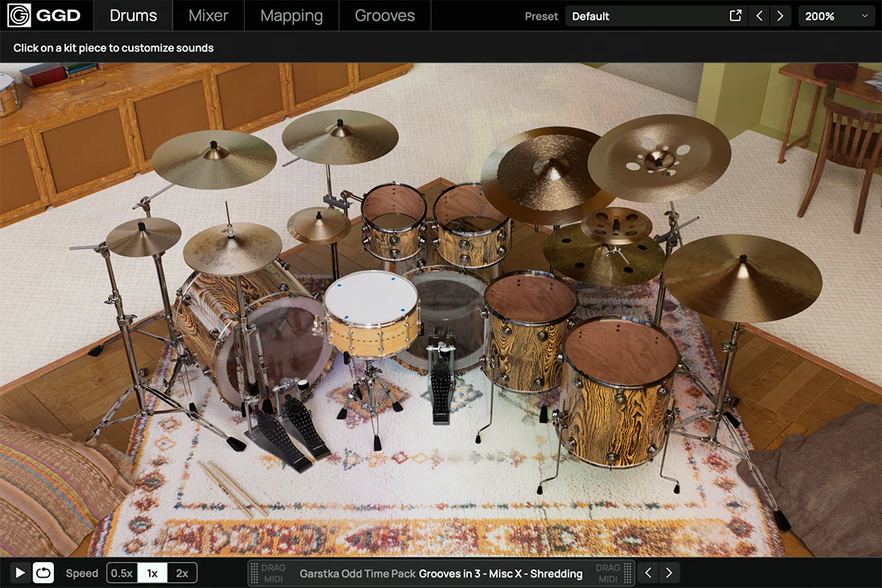Open the preset export icon
The height and width of the screenshot is (588, 882).
pyautogui.click(x=735, y=16)
